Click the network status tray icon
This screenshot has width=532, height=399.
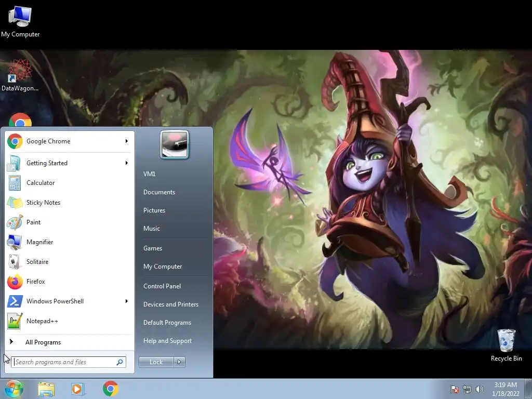pos(467,389)
